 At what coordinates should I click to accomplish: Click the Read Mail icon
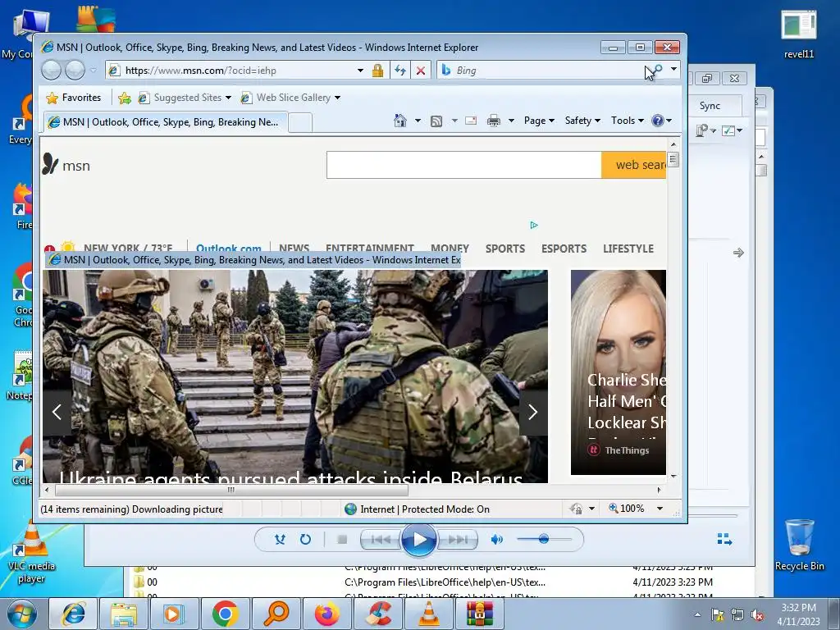(471, 121)
